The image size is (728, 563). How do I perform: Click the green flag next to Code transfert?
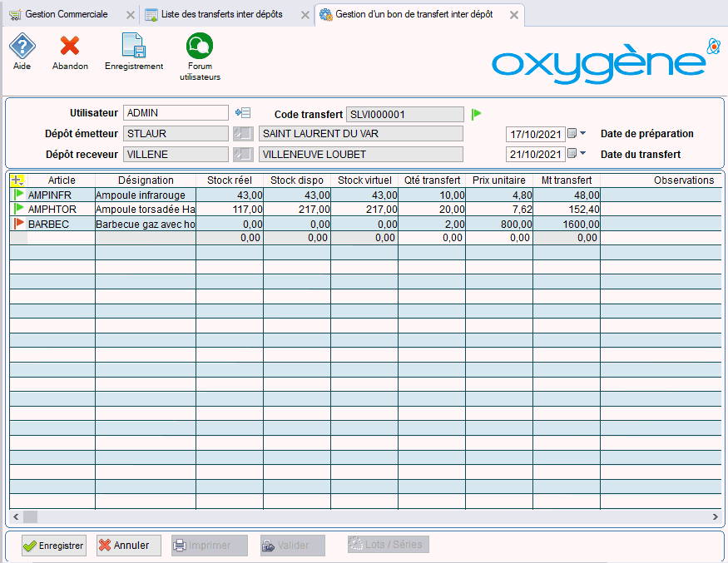[477, 114]
